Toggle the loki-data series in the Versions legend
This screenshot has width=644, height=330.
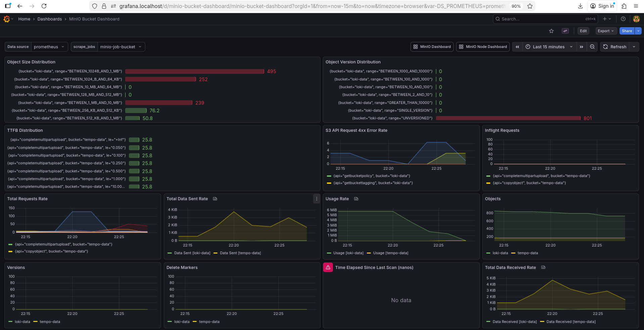(x=22, y=322)
